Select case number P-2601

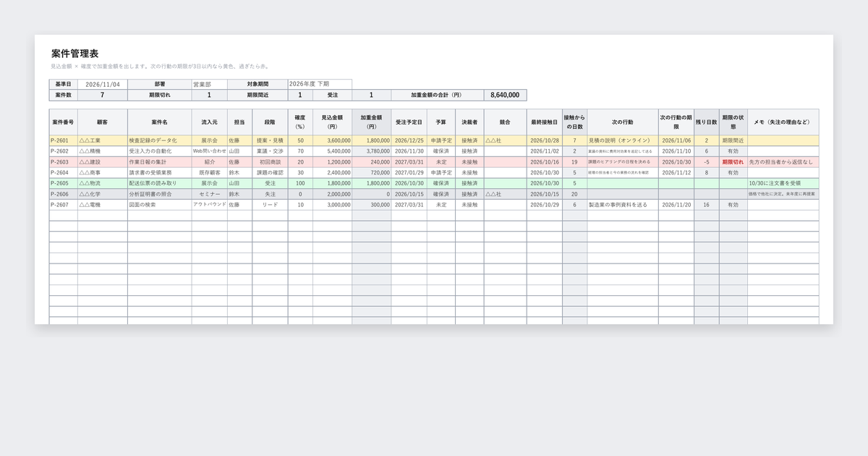click(x=64, y=140)
